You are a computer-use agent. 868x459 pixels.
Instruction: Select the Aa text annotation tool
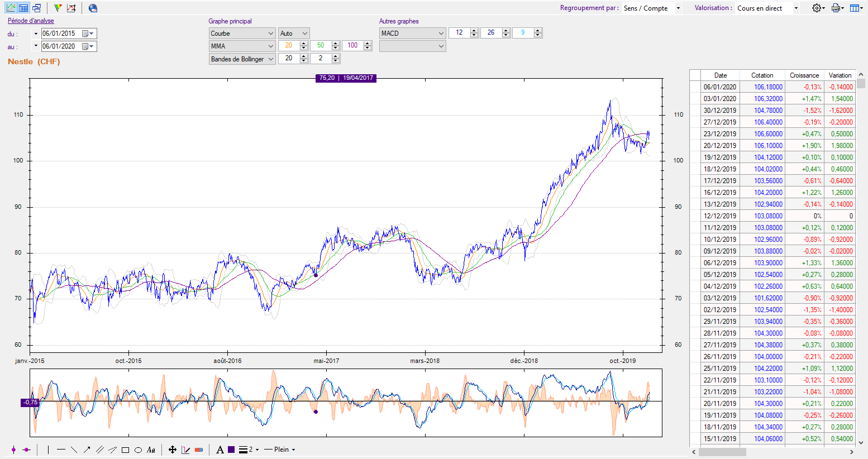tap(151, 450)
